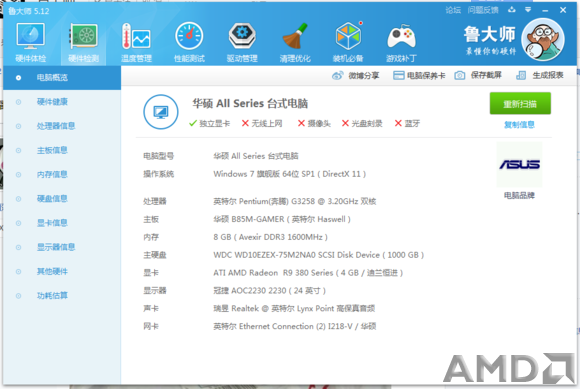This screenshot has height=389, width=580.
Task: Open 温度管理 temperature management icon
Action: coord(136,42)
